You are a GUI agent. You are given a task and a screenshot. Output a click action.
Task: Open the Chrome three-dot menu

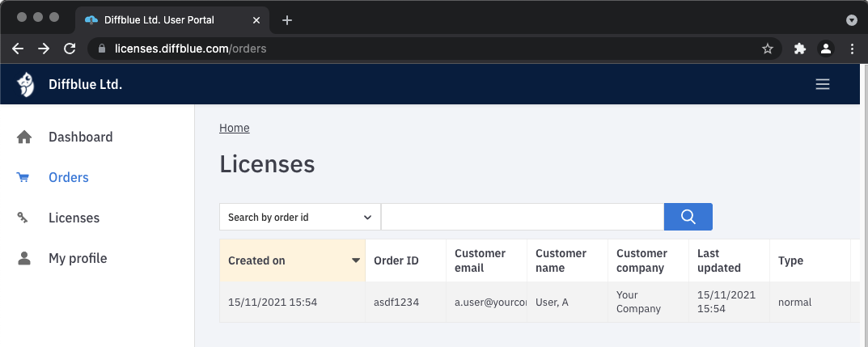852,49
